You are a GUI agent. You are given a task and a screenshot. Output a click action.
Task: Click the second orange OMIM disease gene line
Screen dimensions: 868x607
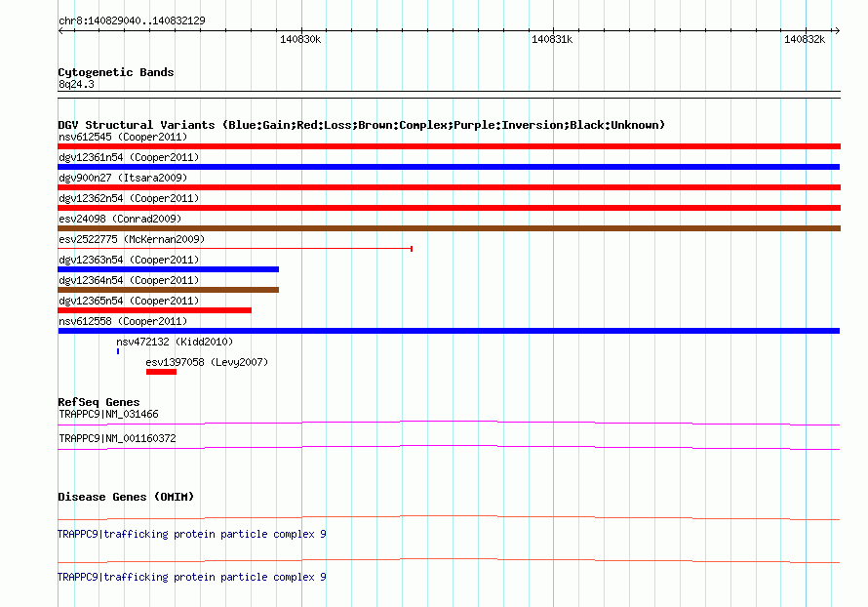tap(449, 560)
